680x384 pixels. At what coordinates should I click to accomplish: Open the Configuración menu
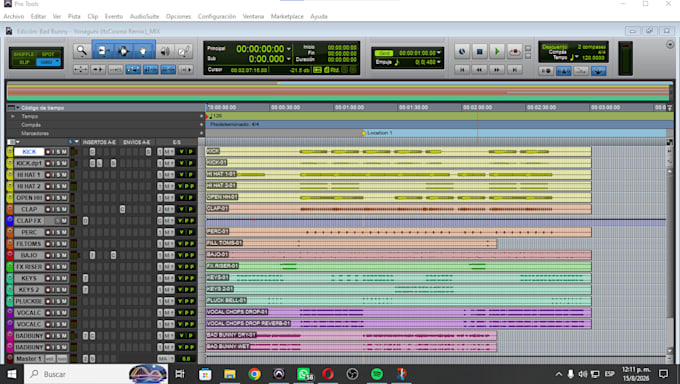pyautogui.click(x=217, y=16)
